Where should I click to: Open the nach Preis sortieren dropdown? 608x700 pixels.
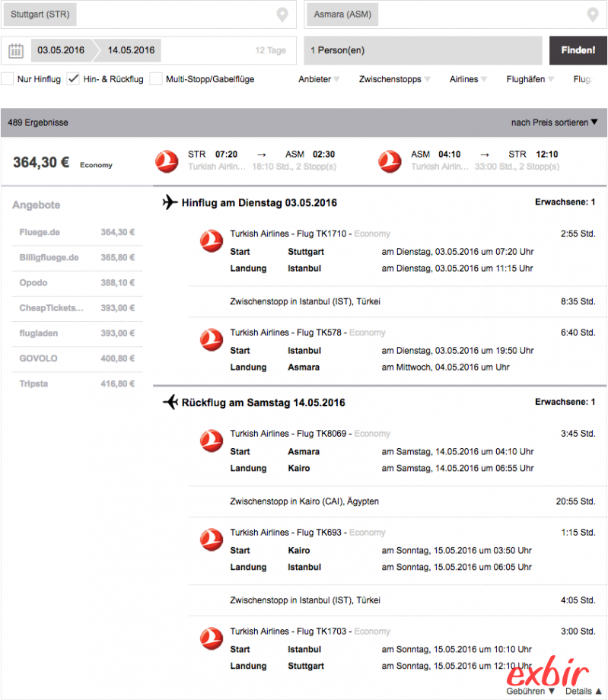click(x=554, y=123)
